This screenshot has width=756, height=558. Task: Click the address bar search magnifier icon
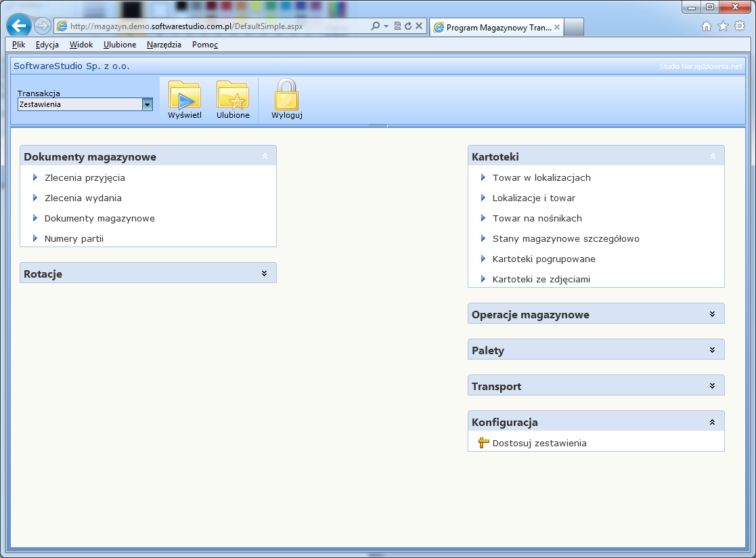coord(375,26)
